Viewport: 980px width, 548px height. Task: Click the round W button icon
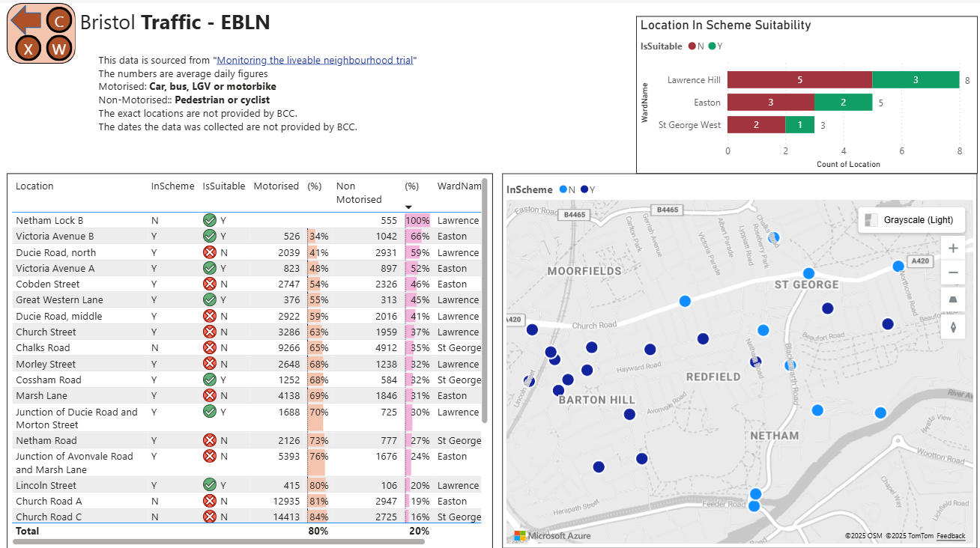[59, 49]
